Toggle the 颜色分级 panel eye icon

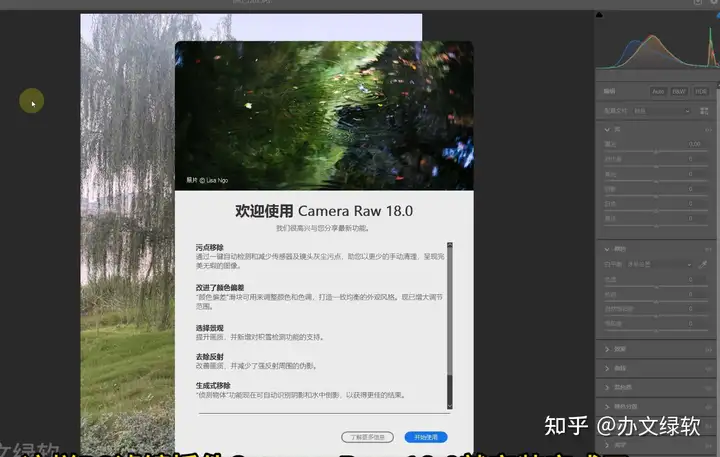709,407
